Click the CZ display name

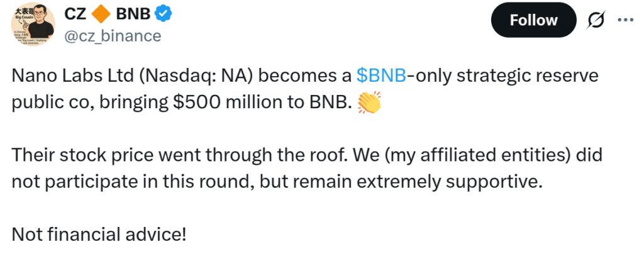click(x=76, y=13)
